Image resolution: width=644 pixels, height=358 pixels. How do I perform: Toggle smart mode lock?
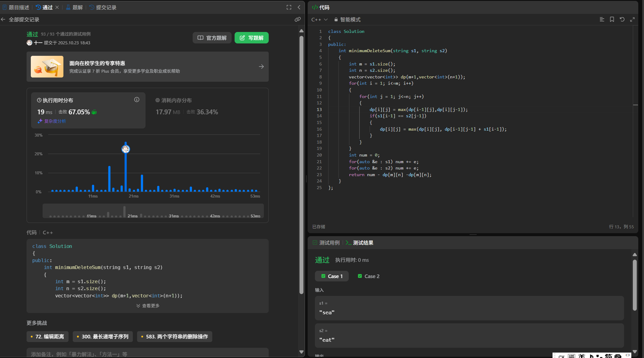point(347,20)
